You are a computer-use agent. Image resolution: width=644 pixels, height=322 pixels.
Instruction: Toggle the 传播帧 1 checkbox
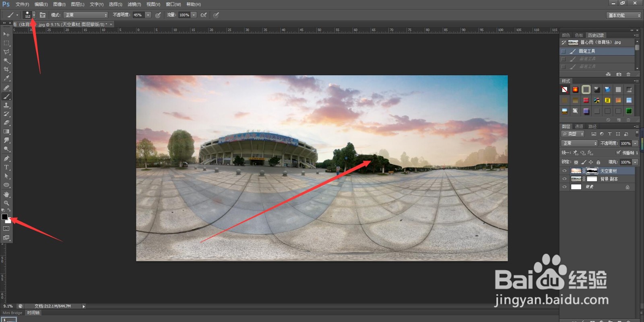(x=619, y=153)
